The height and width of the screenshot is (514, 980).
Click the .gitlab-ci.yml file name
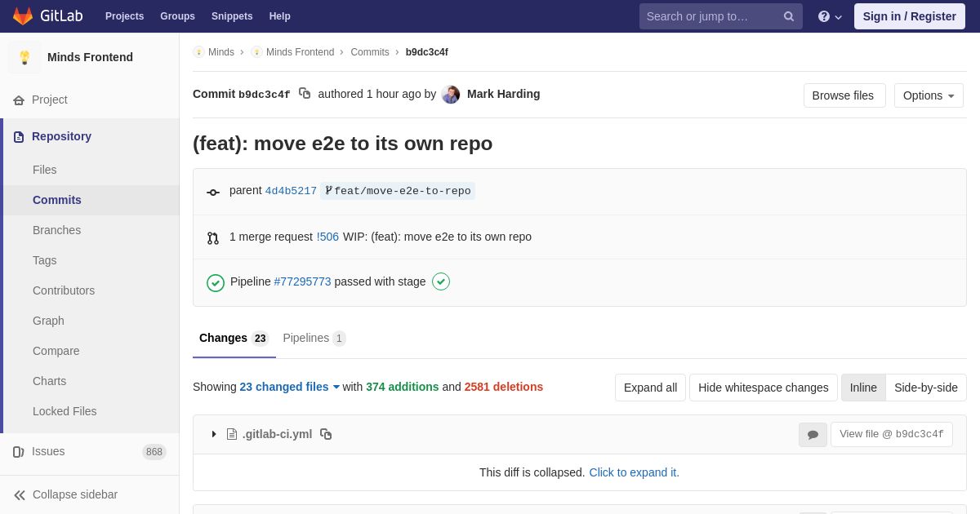tap(277, 434)
